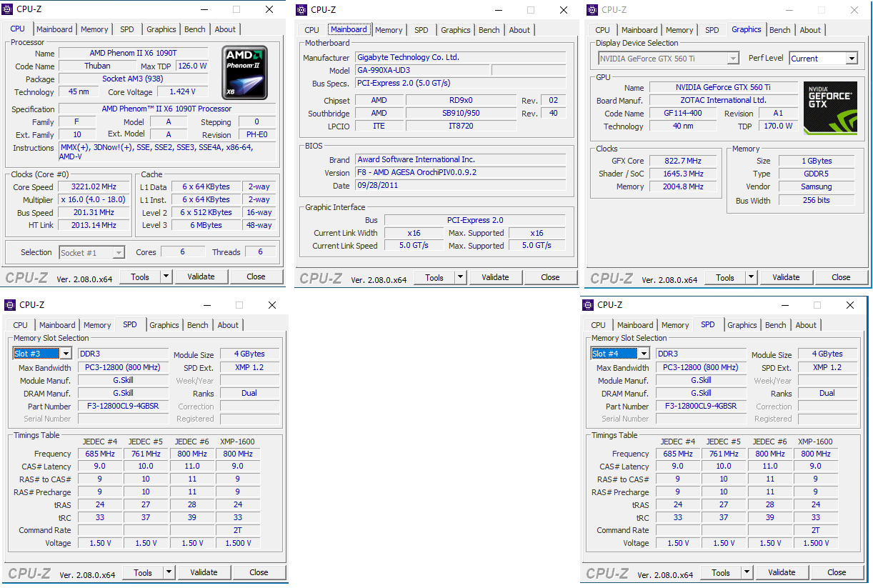Screen dimensions: 873x588
Task: Open the Perf Level Current dropdown
Action: [851, 59]
